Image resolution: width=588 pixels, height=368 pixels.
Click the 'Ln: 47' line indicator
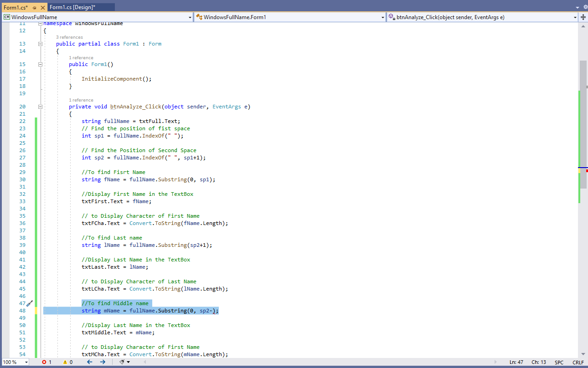[516, 362]
